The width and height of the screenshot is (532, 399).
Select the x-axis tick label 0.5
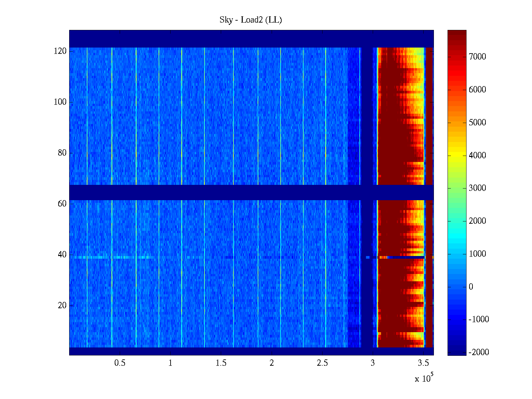tap(120, 363)
